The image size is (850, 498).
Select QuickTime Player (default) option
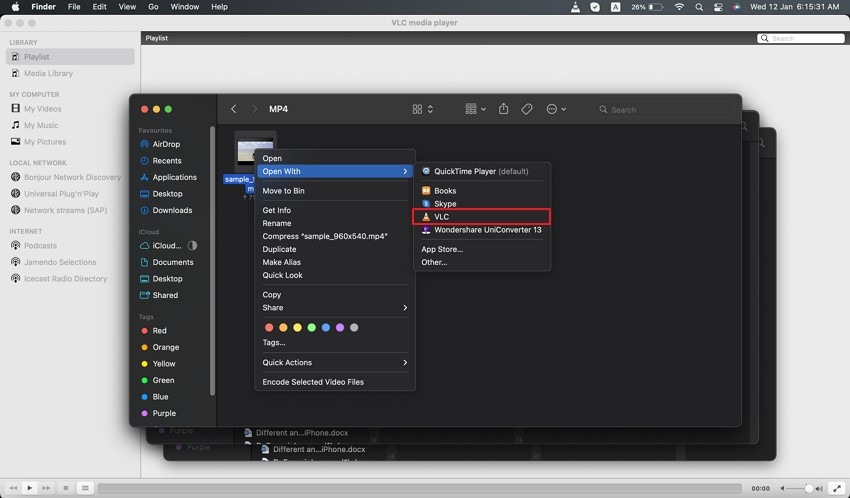tap(481, 171)
